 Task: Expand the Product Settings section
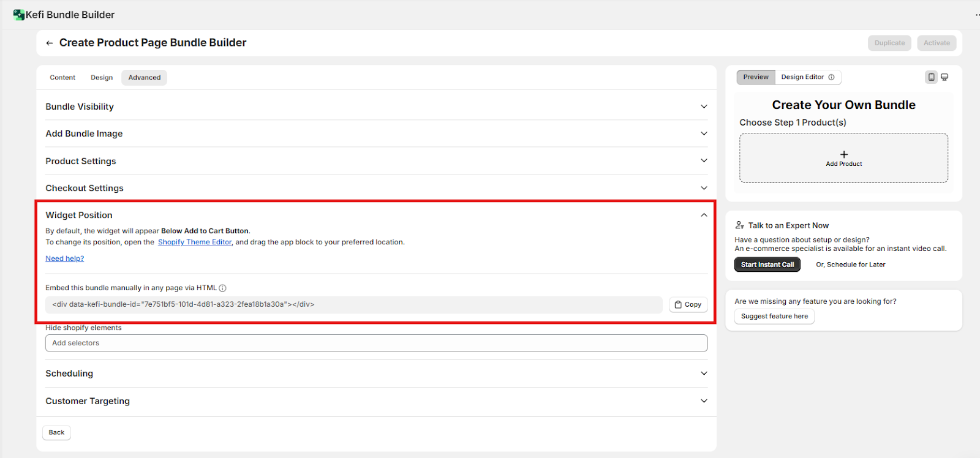click(x=704, y=161)
